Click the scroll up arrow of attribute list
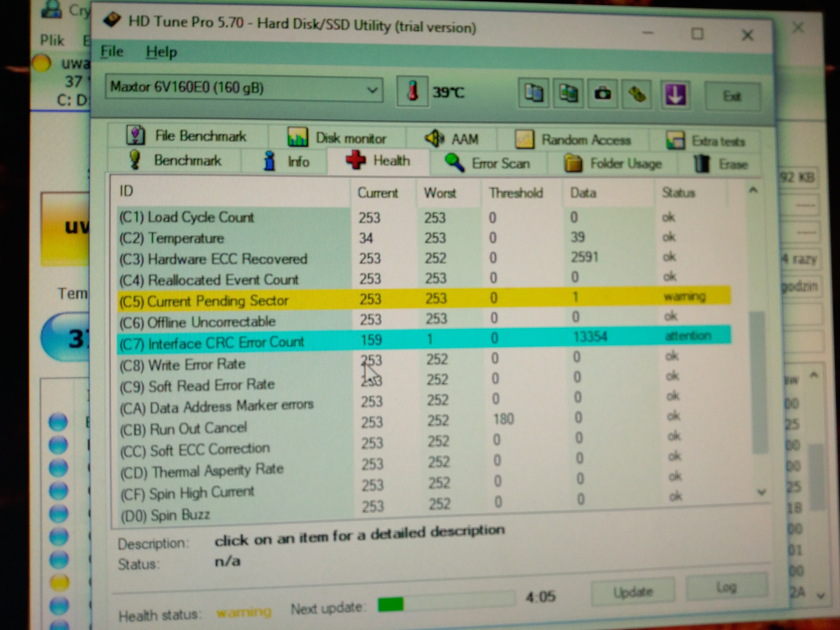 tap(753, 190)
